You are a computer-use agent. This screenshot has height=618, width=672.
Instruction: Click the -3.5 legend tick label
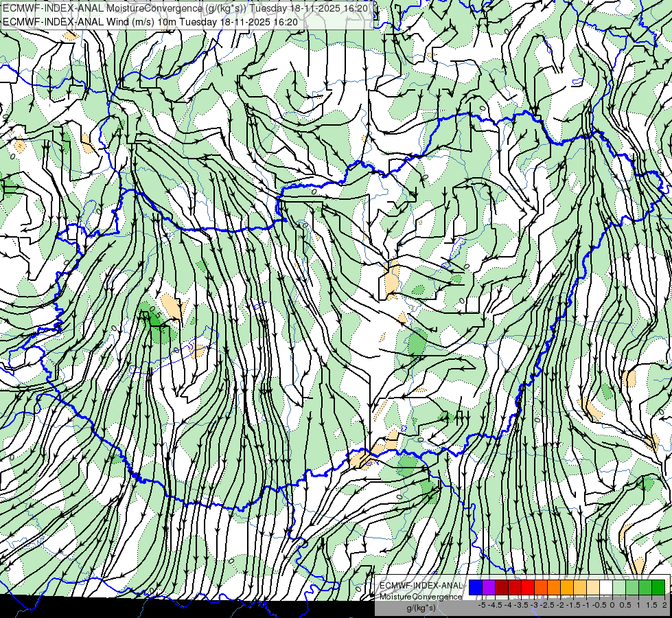point(521,605)
